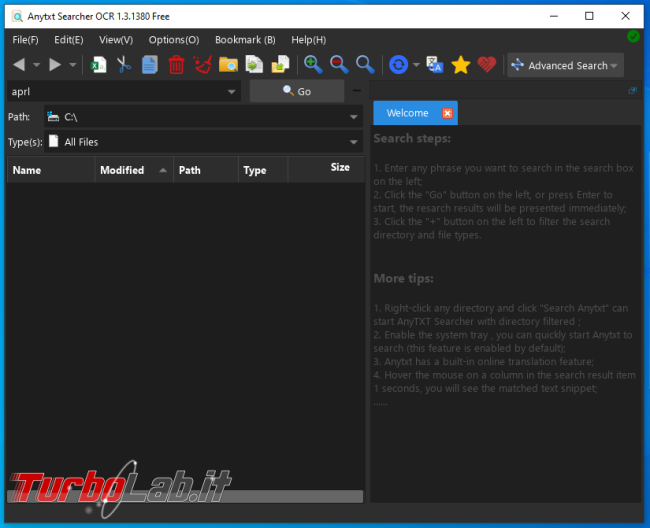The height and width of the screenshot is (528, 650).
Task: Collapse filters with the minus button
Action: click(x=357, y=90)
